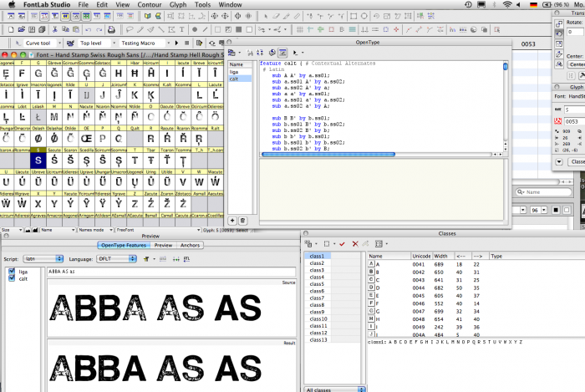
Task: Click the Play macro triangle button
Action: coord(176,43)
